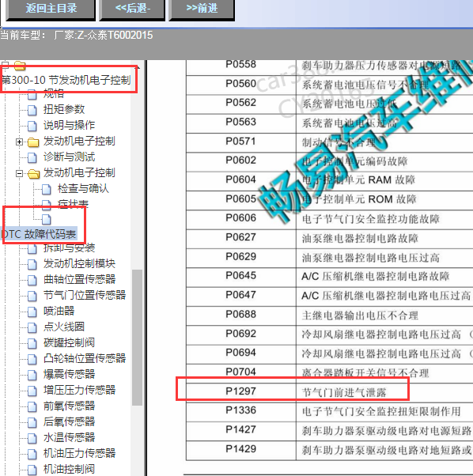Screen dimensions: 473x476
Task: Click the page icon beside 检查与确认
Action: coord(46,189)
